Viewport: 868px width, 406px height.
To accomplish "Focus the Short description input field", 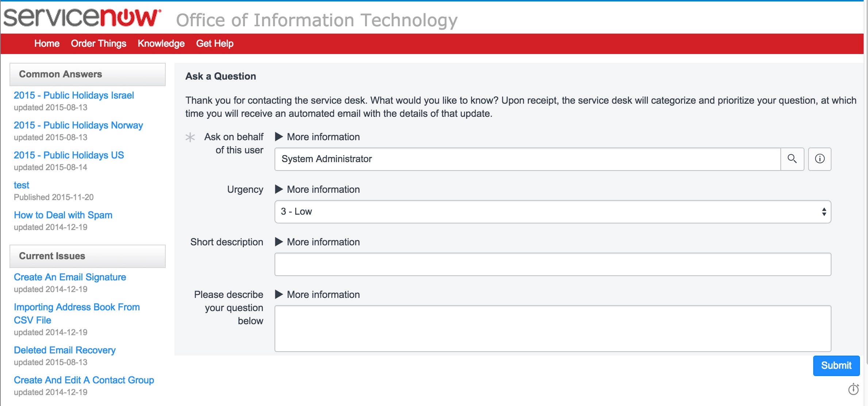I will [x=553, y=264].
